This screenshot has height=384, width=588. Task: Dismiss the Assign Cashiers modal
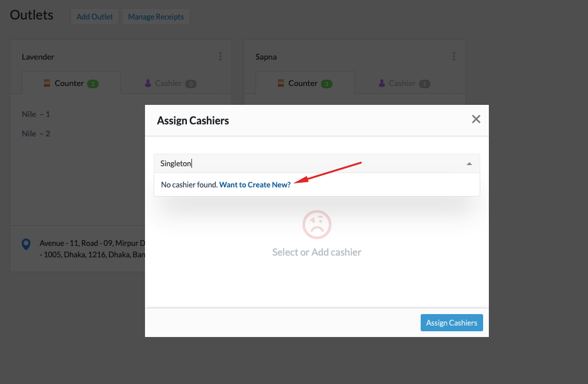tap(476, 119)
